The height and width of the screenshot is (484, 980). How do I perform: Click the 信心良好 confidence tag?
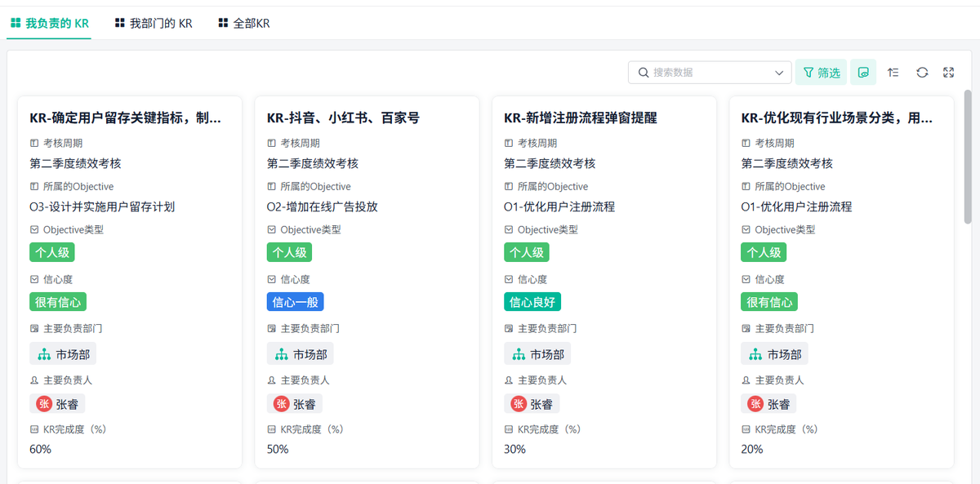point(532,302)
